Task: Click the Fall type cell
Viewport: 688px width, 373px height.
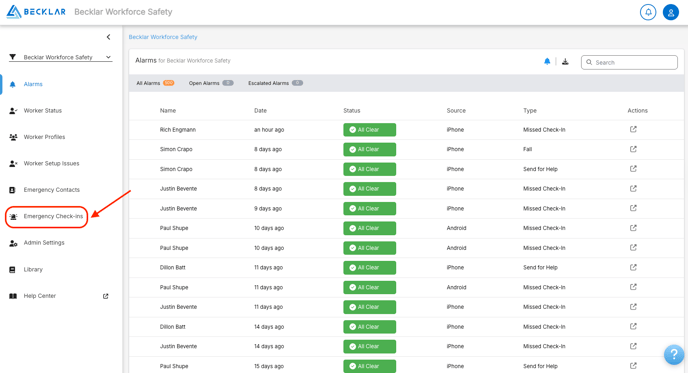Action: (x=527, y=149)
